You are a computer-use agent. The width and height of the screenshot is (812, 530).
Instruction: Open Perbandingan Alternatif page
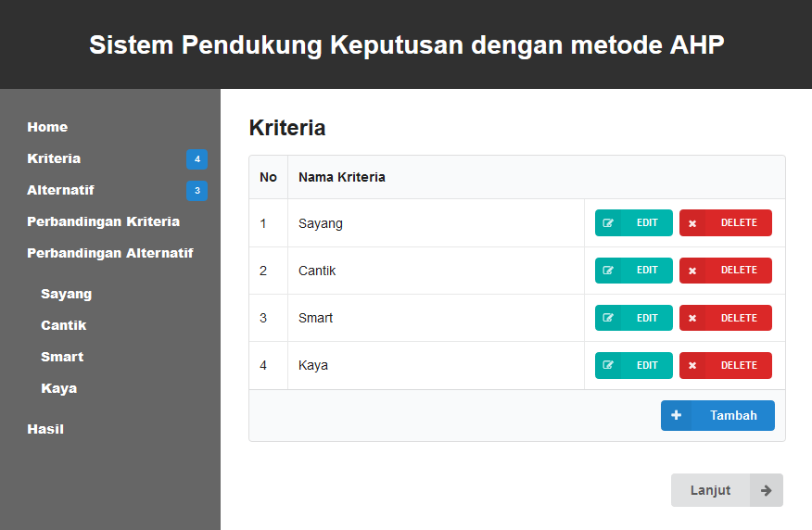coord(109,253)
